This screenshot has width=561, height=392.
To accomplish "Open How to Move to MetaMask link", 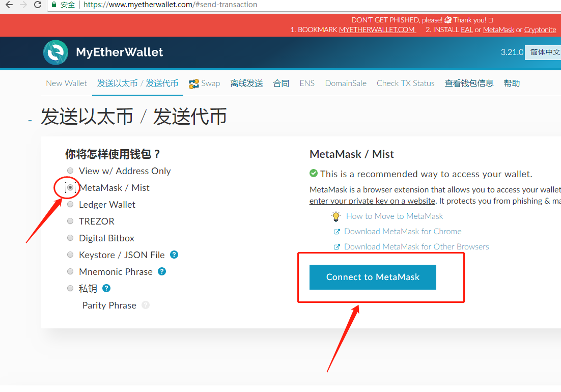I will 394,216.
